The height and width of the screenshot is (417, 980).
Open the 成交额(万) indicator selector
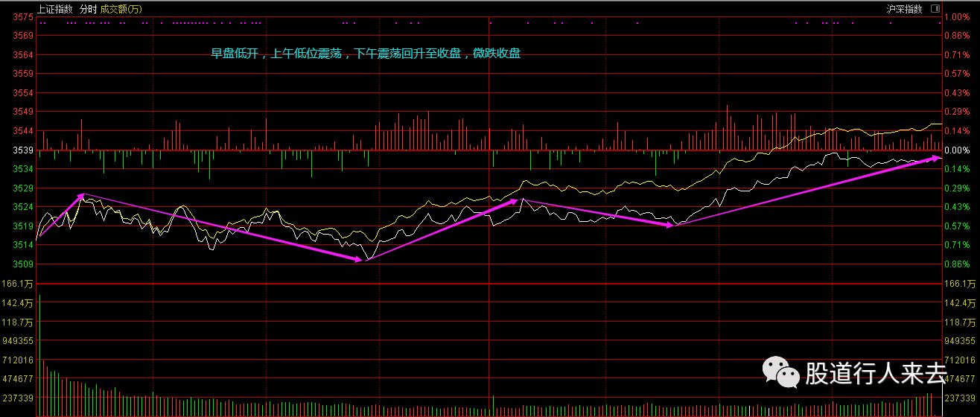(121, 9)
